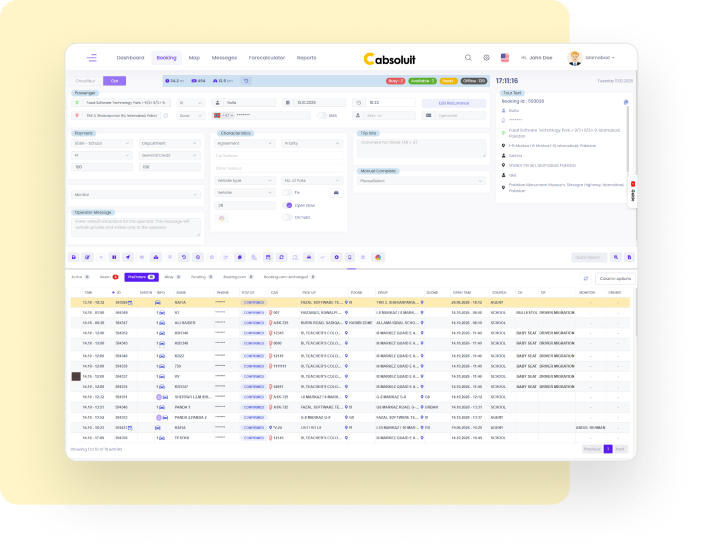The height and width of the screenshot is (553, 701).
Task: Toggle the Fix switch
Action: pos(287,193)
